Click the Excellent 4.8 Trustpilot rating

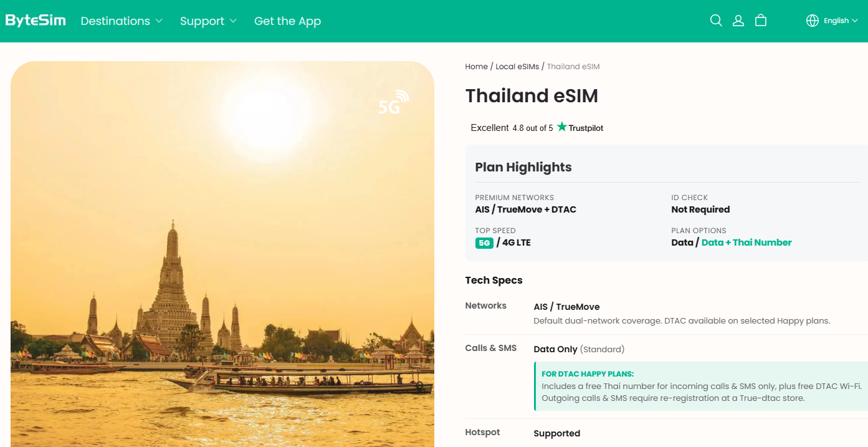click(x=537, y=128)
